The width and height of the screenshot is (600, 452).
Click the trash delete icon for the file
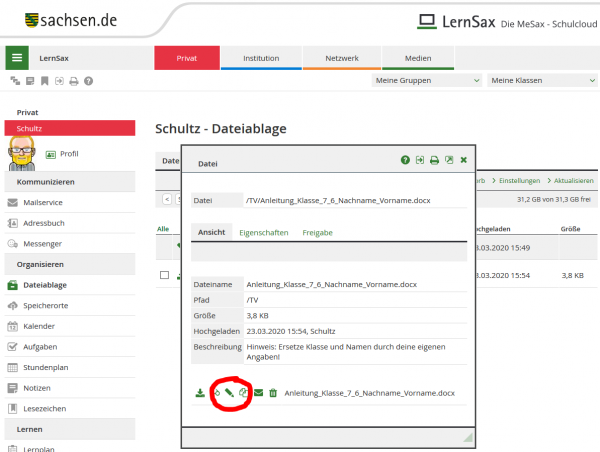click(273, 393)
